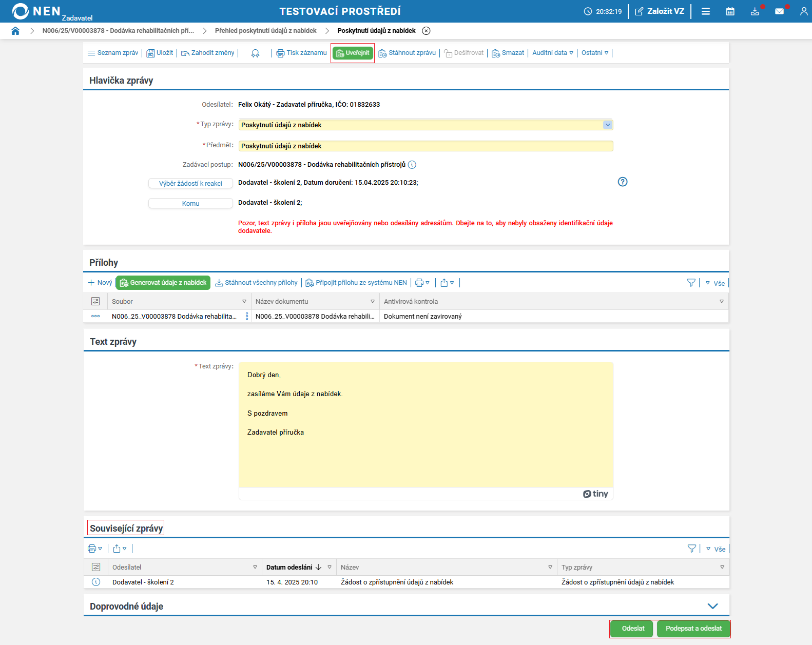
Task: Open the mail messages icon
Action: (x=779, y=11)
